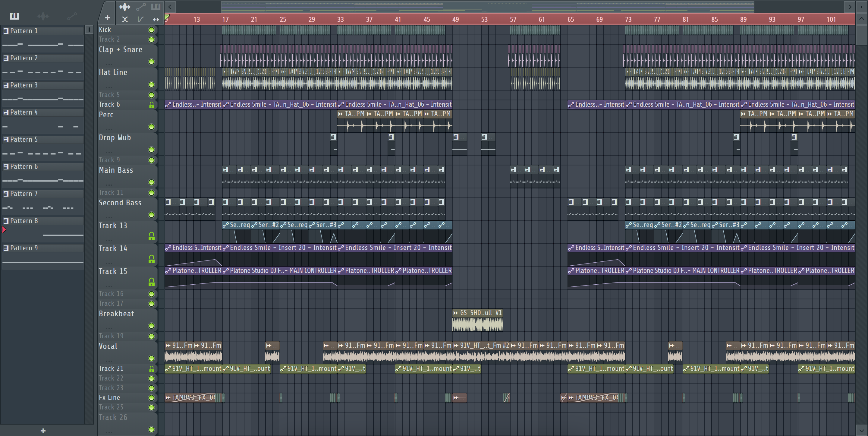Image resolution: width=868 pixels, height=436 pixels.
Task: Jump to bar 17 on timeline
Action: pos(225,20)
